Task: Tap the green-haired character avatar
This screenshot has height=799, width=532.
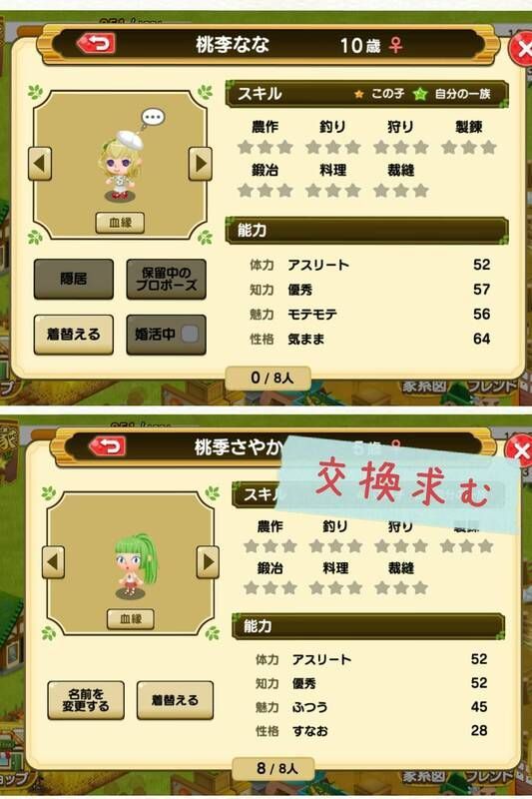Action: click(x=135, y=565)
